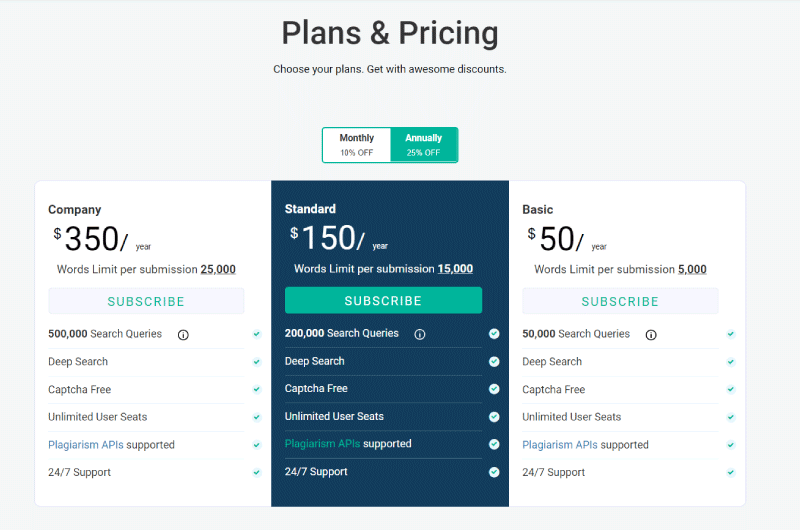Click the Company plan 24/7 Support checkmark
The width and height of the screenshot is (800, 530).
(x=257, y=472)
